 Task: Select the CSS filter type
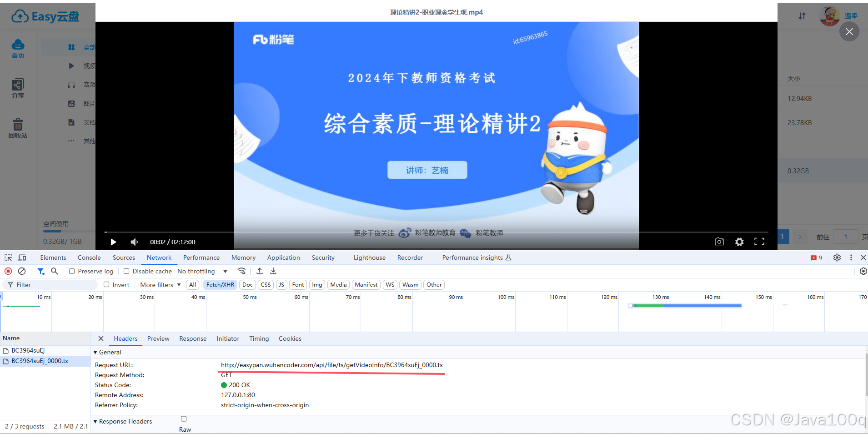click(x=266, y=285)
